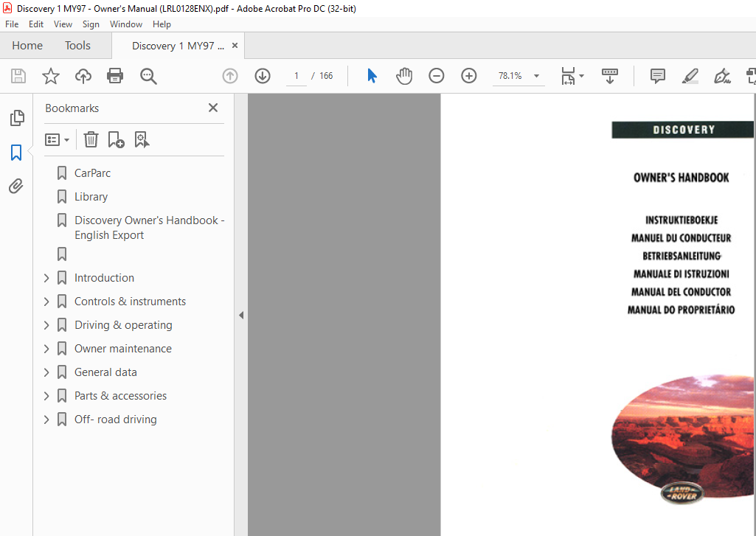The height and width of the screenshot is (536, 756).
Task: Open the Window menu
Action: (126, 24)
